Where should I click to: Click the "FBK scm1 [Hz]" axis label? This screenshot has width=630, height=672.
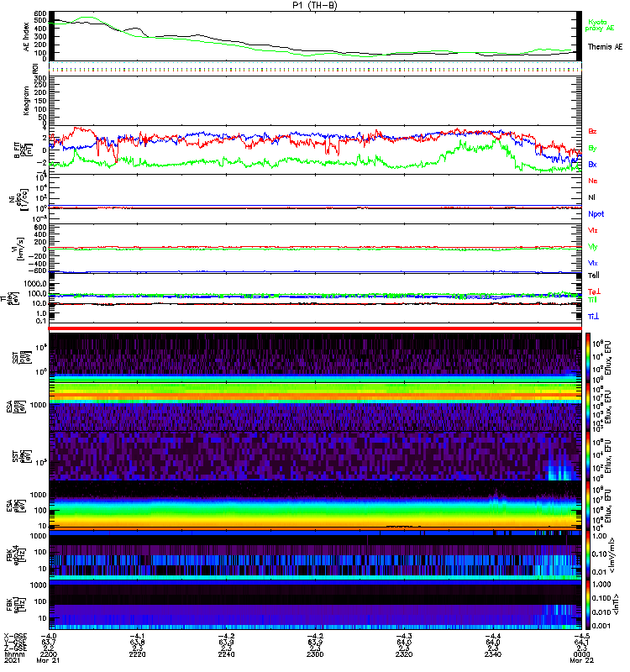coord(16,603)
